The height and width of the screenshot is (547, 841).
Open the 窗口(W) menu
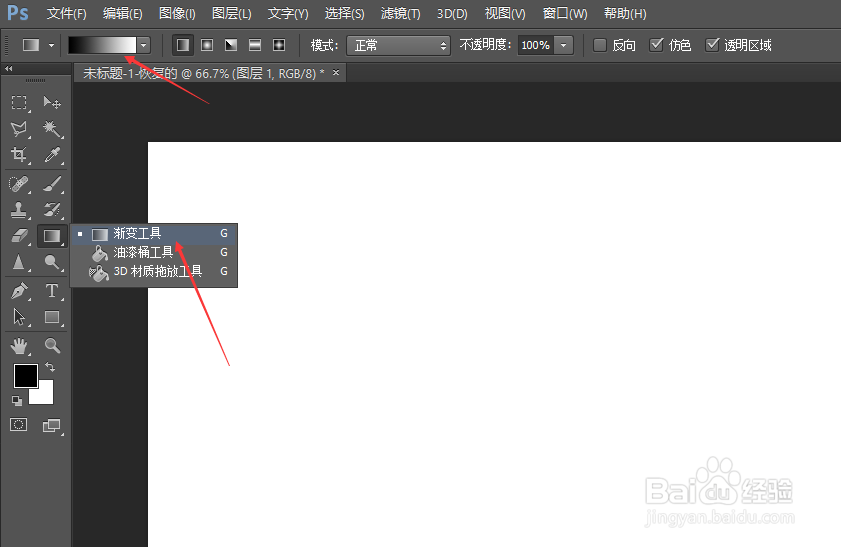[x=565, y=13]
